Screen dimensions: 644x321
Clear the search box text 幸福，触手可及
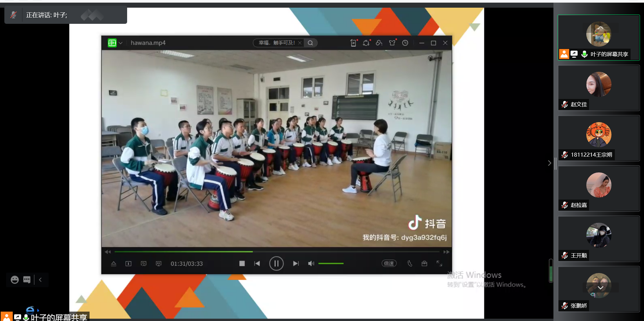pos(300,43)
